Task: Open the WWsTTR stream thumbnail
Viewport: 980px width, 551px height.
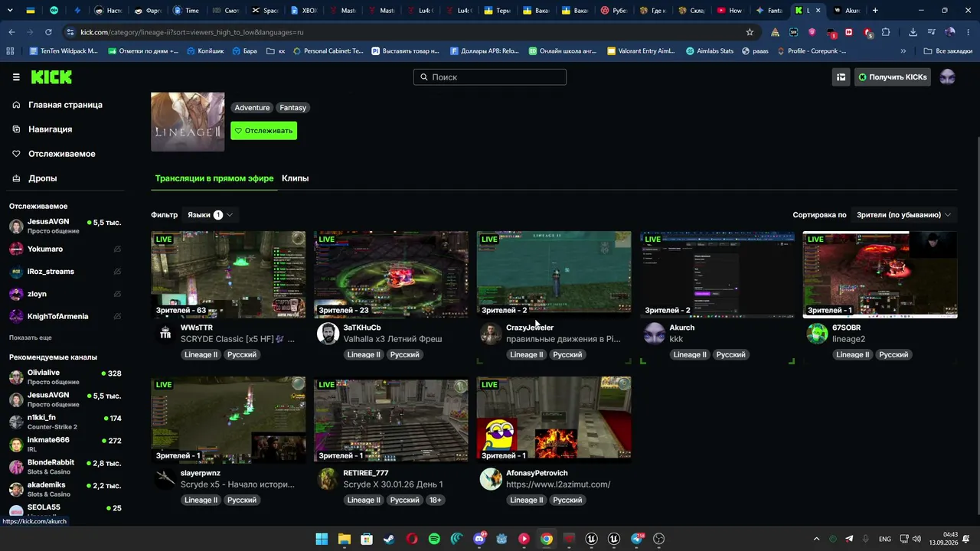Action: coord(228,275)
